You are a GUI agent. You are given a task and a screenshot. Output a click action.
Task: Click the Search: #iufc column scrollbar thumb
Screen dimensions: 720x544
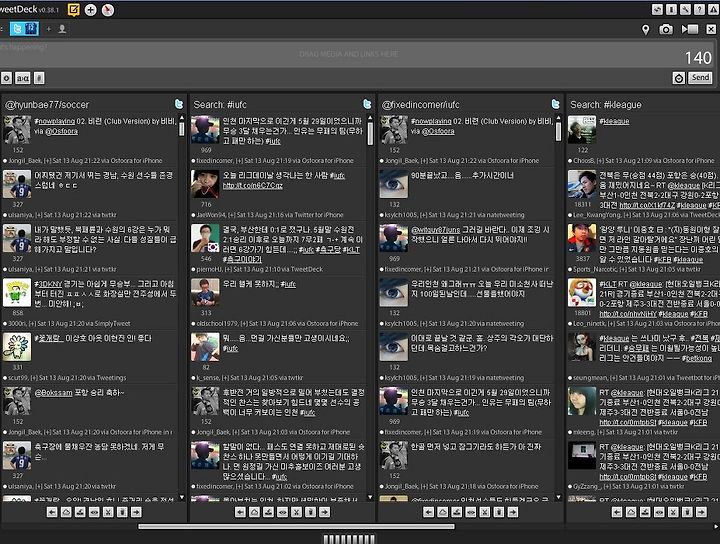pos(370,134)
